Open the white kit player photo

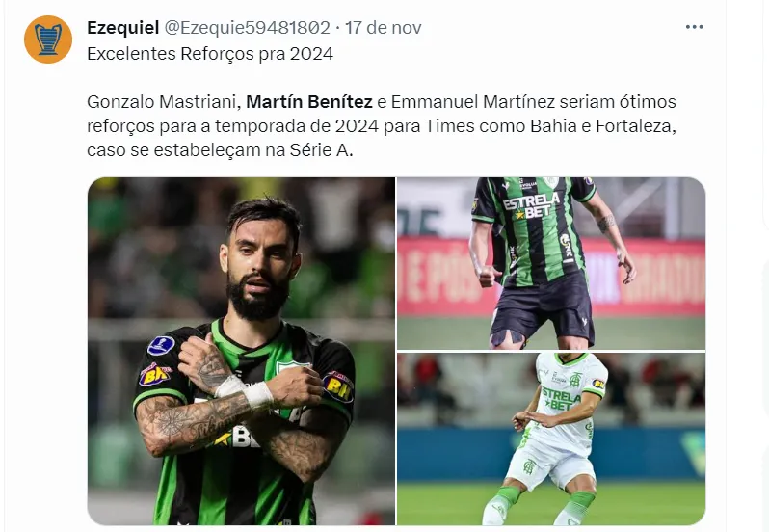551,439
